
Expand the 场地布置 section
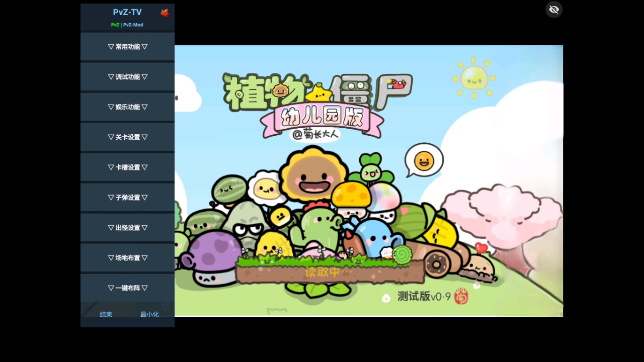(x=127, y=258)
